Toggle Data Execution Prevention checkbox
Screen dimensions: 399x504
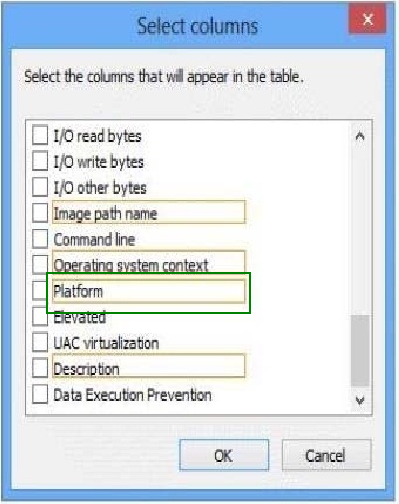[x=40, y=394]
